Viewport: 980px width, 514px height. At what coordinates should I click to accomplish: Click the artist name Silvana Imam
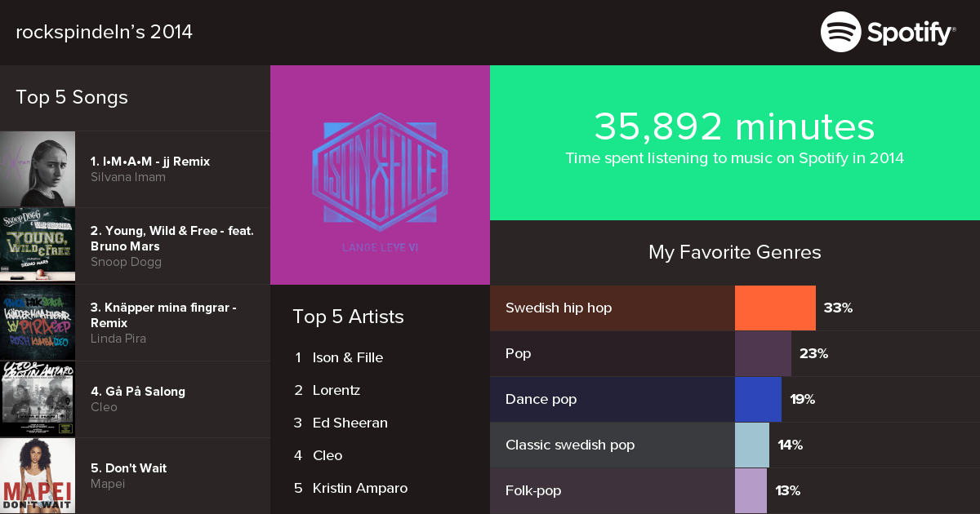click(x=128, y=177)
